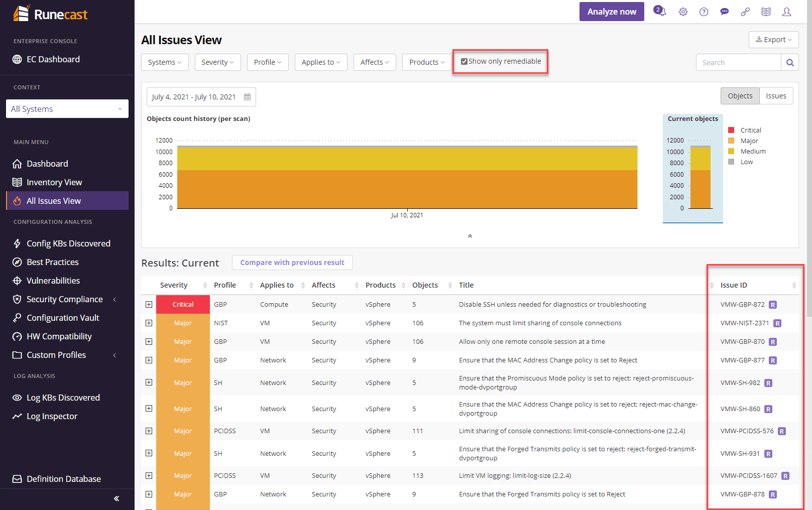This screenshot has width=812, height=510.
Task: Click the help question mark icon
Action: (x=704, y=12)
